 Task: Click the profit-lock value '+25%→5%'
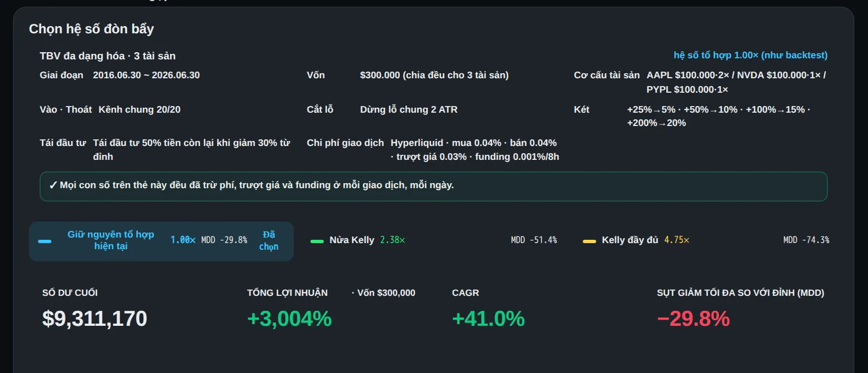pyautogui.click(x=651, y=109)
